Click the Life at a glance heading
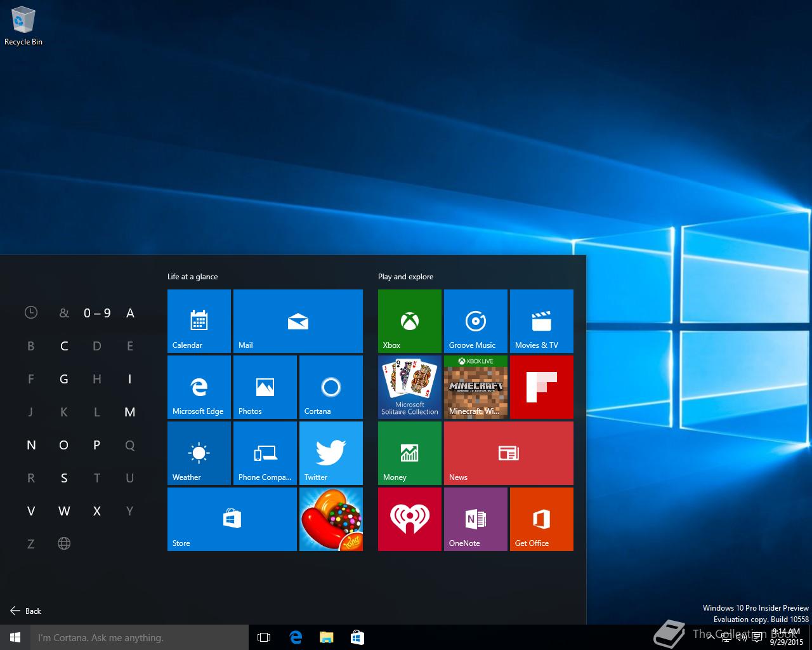Image resolution: width=812 pixels, height=650 pixels. [192, 277]
